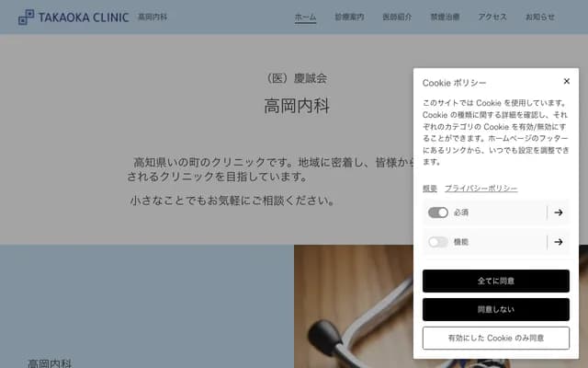The width and height of the screenshot is (588, 368).
Task: Go to アクセス page from header
Action: point(492,17)
